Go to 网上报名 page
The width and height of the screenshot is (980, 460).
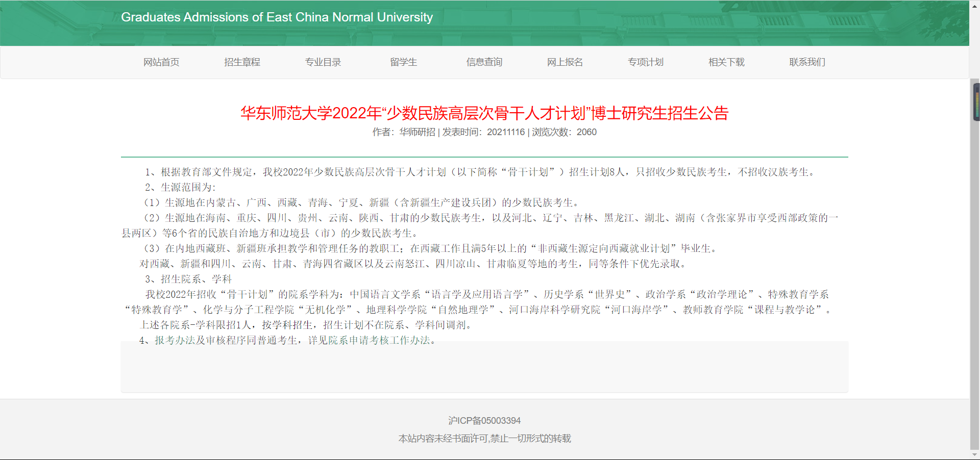[x=565, y=62]
